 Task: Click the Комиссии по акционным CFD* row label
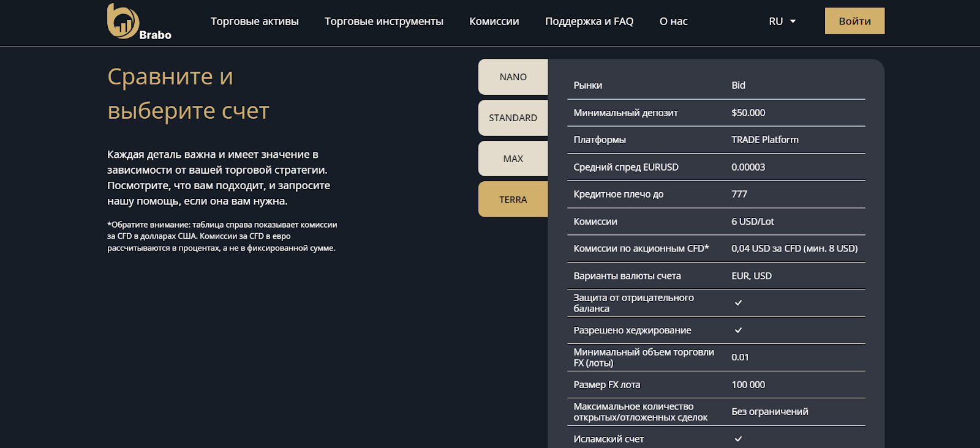(x=641, y=248)
